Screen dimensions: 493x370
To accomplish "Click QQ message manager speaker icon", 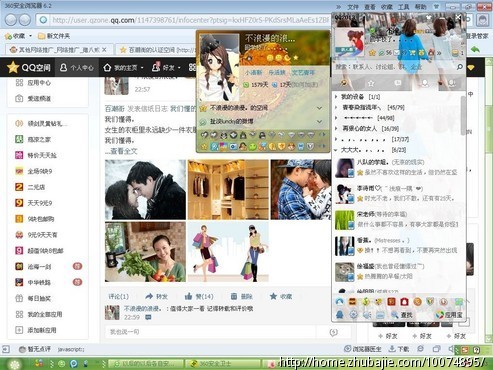I will [x=367, y=314].
